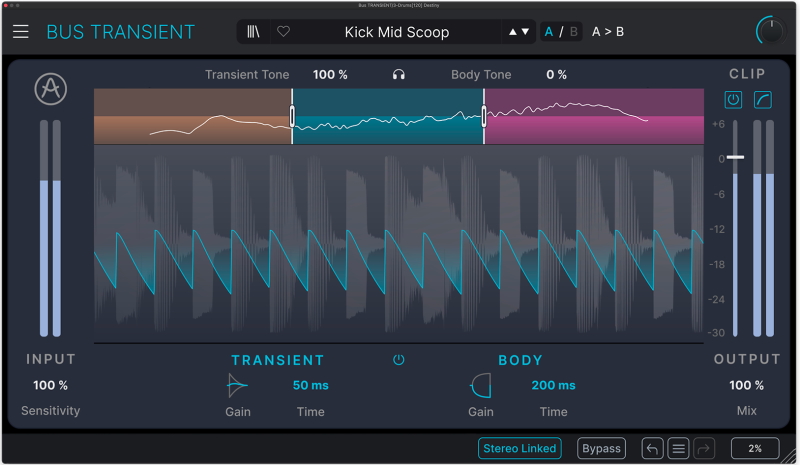Open the preset library browser
The height and width of the screenshot is (465, 800).
pyautogui.click(x=254, y=32)
